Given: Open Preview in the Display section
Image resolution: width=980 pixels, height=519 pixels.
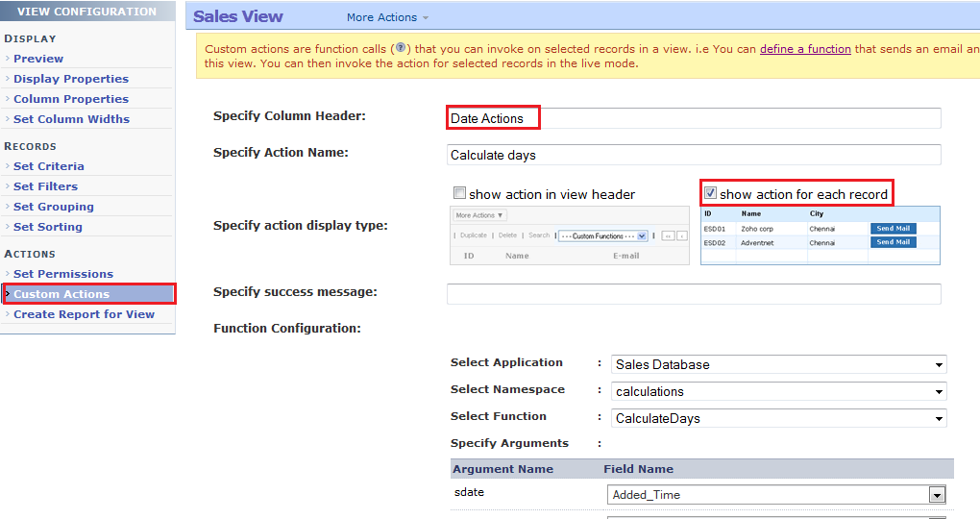Looking at the screenshot, I should point(38,59).
